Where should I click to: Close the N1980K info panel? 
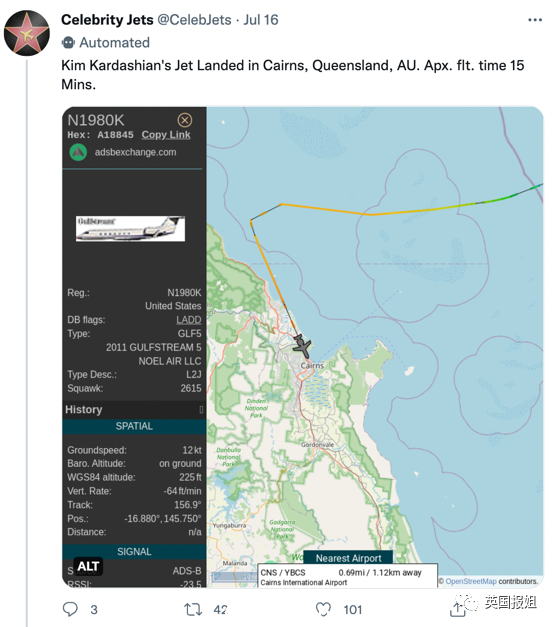184,120
